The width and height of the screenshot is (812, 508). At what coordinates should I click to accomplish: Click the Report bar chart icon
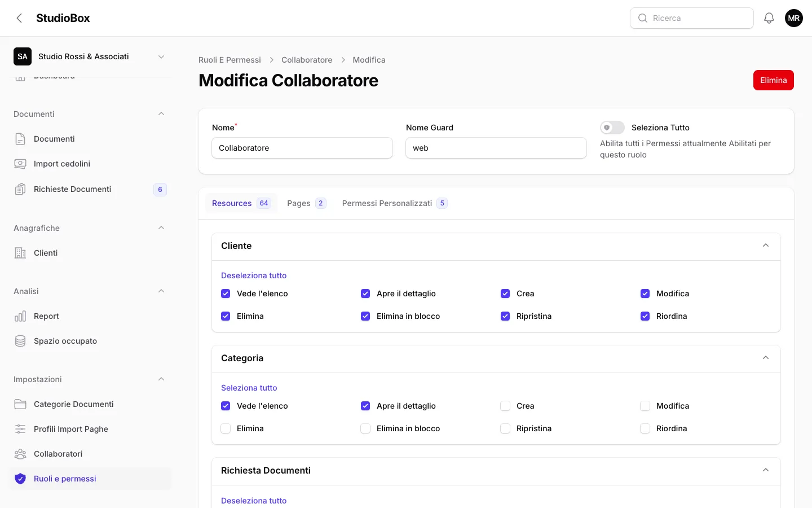click(20, 316)
